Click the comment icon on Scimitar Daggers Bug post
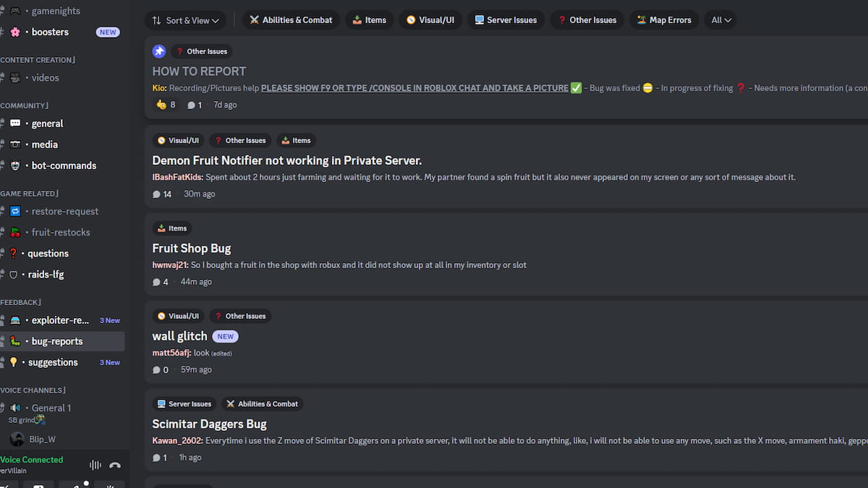The height and width of the screenshot is (488, 868). point(156,457)
